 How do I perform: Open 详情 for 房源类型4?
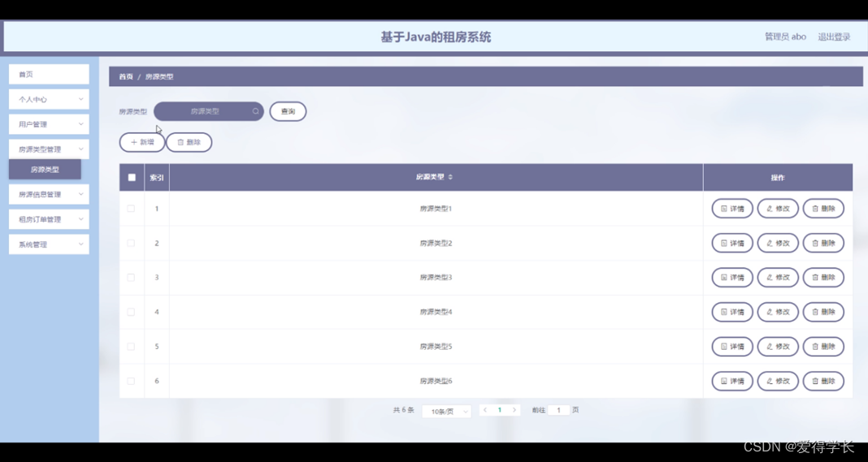(732, 312)
